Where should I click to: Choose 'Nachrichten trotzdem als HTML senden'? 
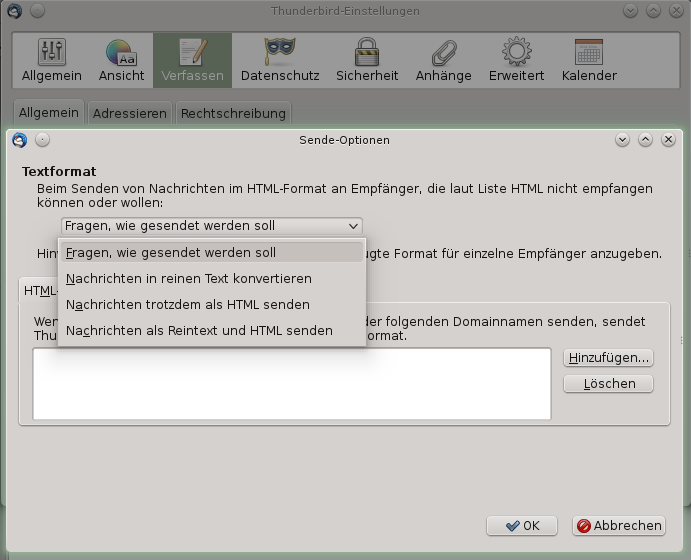point(212,304)
